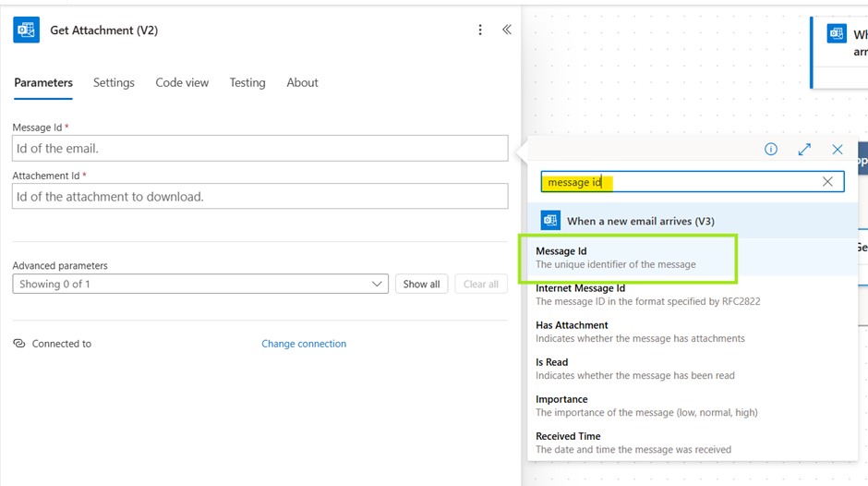
Task: Click the info icon in dynamic content popup
Action: point(771,150)
